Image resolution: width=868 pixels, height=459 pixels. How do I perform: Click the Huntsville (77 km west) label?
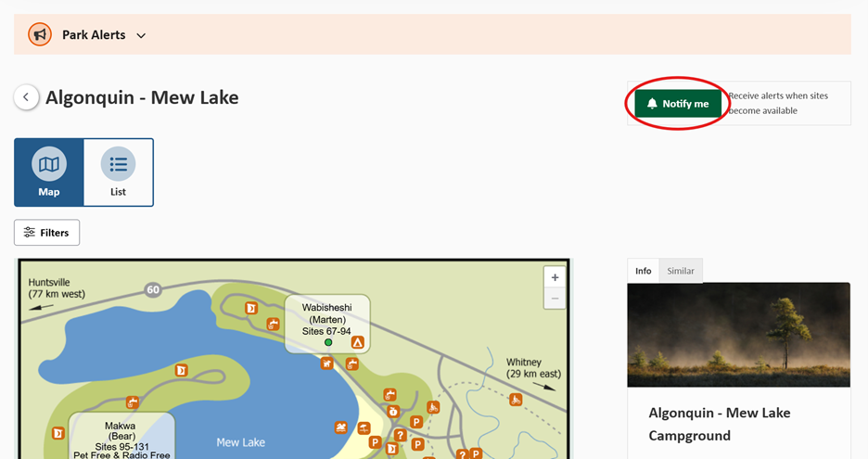coord(57,287)
